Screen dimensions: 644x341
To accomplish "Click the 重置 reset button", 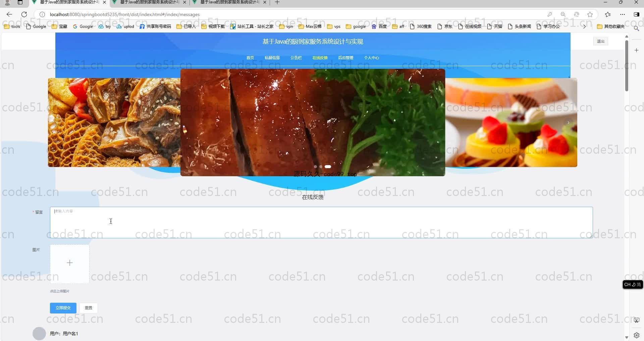I will 89,308.
